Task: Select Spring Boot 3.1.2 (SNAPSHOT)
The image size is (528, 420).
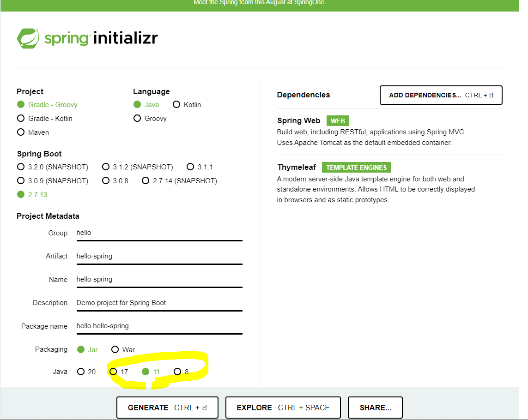Action: point(137,167)
